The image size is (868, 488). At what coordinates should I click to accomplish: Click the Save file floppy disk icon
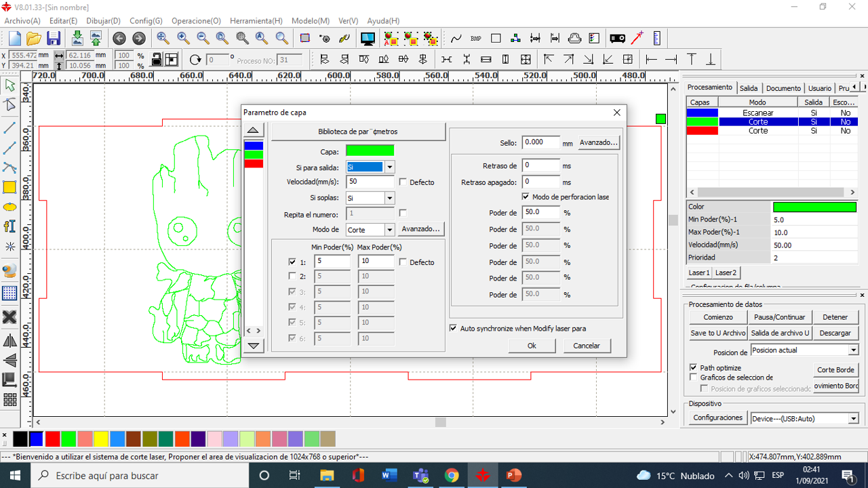click(54, 39)
